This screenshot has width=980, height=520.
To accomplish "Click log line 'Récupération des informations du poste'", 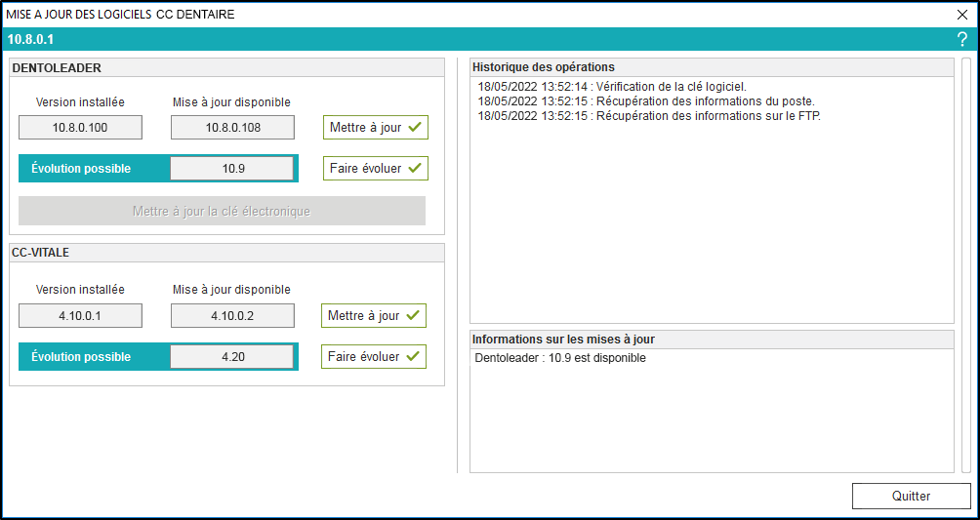I will [x=646, y=100].
